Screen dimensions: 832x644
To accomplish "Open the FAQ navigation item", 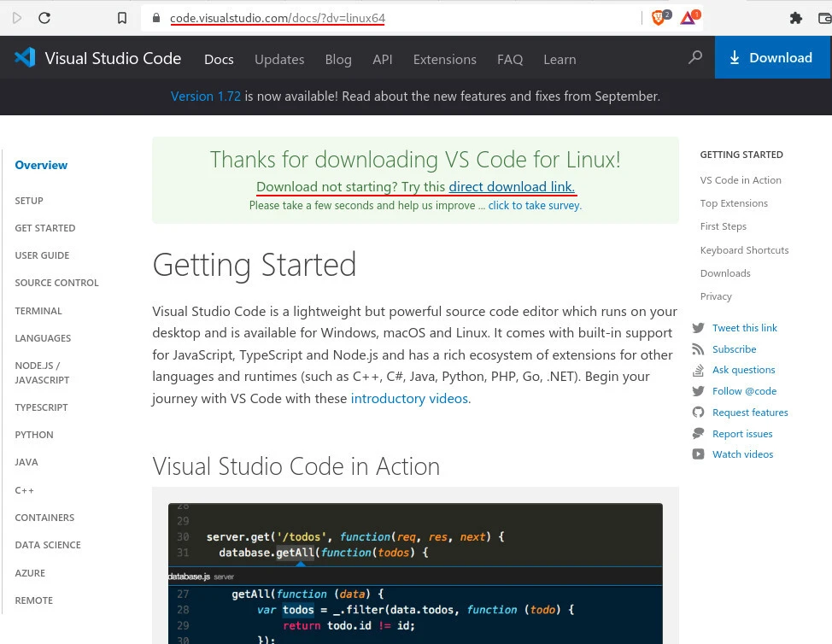I will pyautogui.click(x=510, y=59).
